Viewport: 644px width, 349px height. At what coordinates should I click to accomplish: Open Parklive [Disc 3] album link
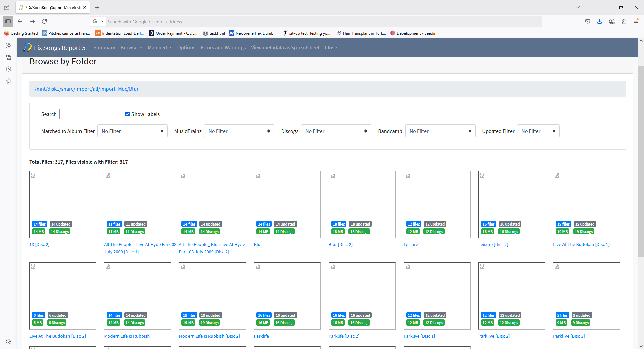pos(569,336)
